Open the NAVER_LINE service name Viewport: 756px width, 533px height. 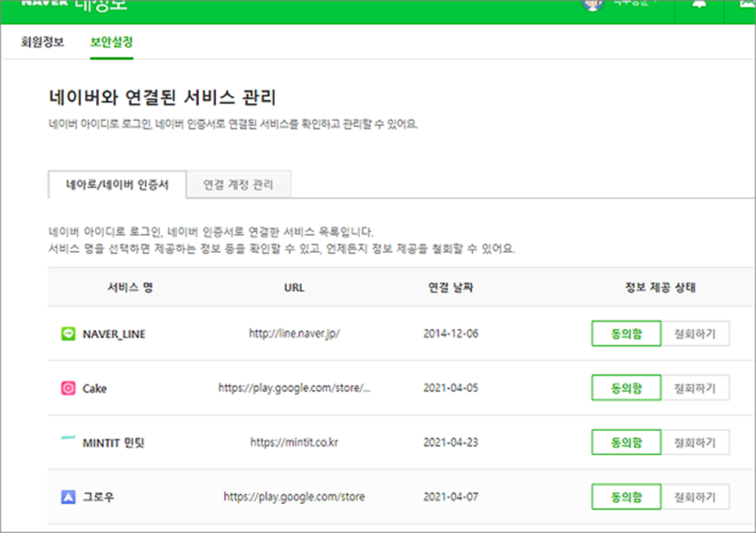[x=114, y=334]
